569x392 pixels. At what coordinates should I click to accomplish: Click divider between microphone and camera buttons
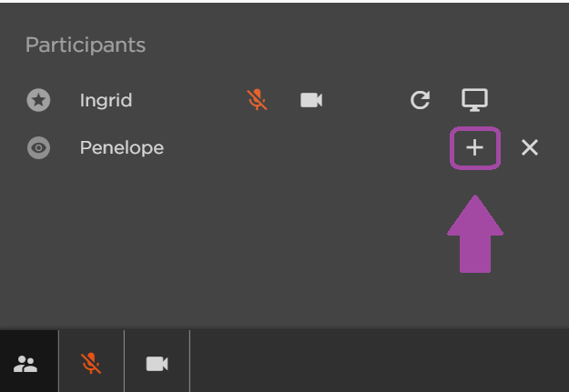pyautogui.click(x=124, y=361)
